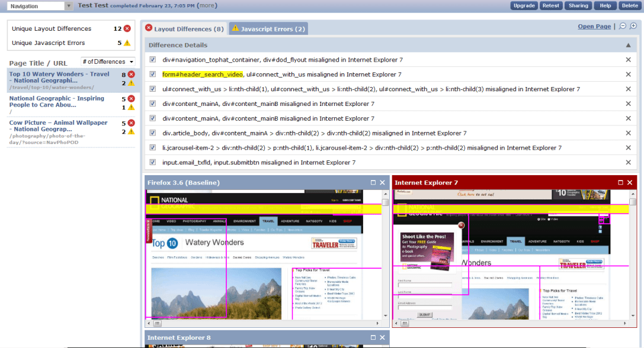Dismiss navigation_tophat_container difference with X
644x348 pixels.
[x=628, y=60]
